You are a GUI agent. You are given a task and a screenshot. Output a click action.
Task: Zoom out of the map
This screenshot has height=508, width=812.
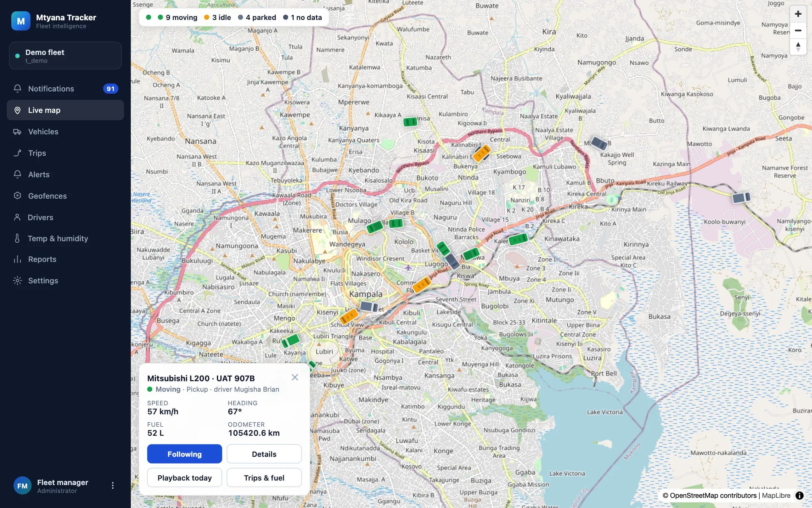[x=798, y=30]
